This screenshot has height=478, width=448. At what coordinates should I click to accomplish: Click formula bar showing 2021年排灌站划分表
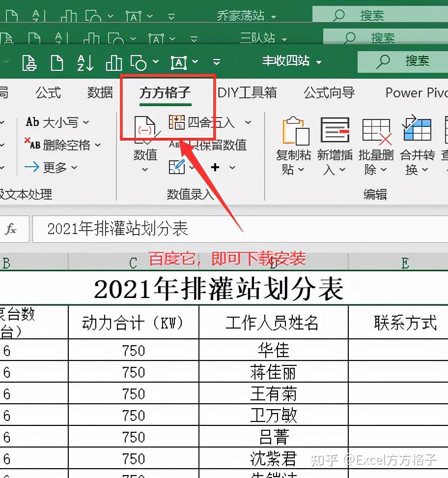(x=240, y=229)
